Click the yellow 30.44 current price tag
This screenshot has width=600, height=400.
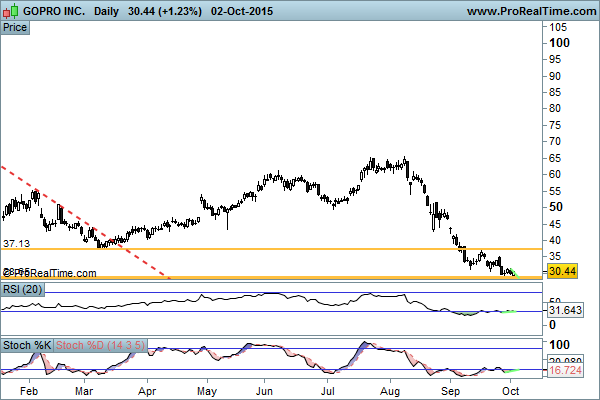(562, 271)
